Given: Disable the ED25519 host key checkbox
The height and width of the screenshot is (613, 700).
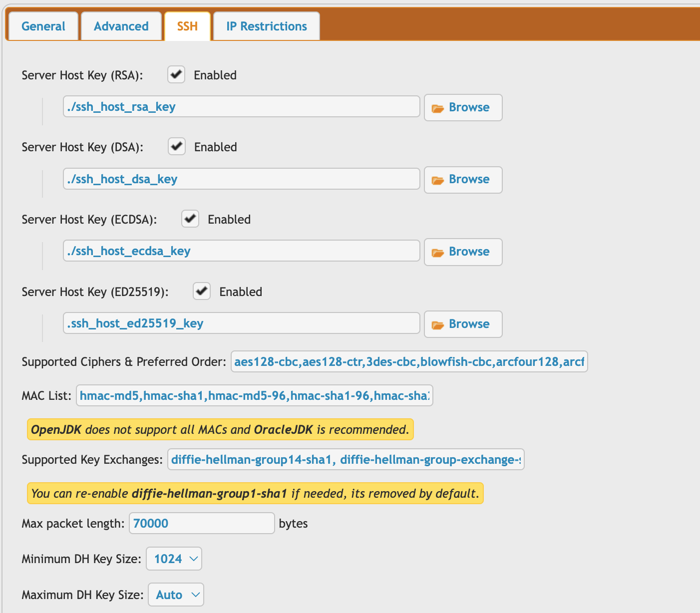Looking at the screenshot, I should [x=202, y=291].
